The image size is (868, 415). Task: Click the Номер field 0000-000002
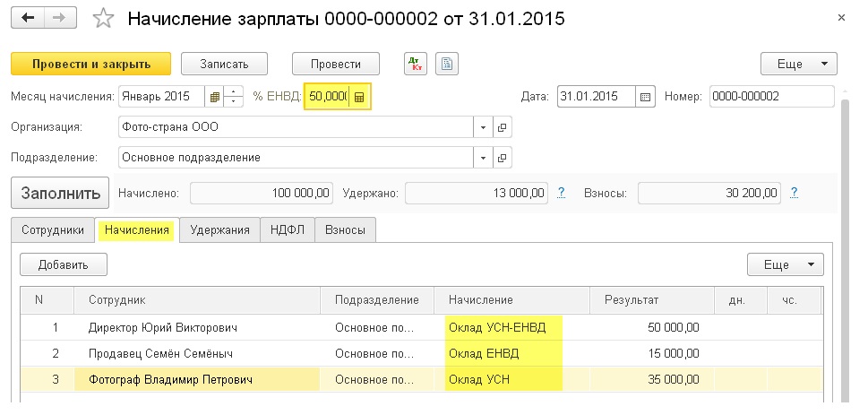click(x=771, y=97)
